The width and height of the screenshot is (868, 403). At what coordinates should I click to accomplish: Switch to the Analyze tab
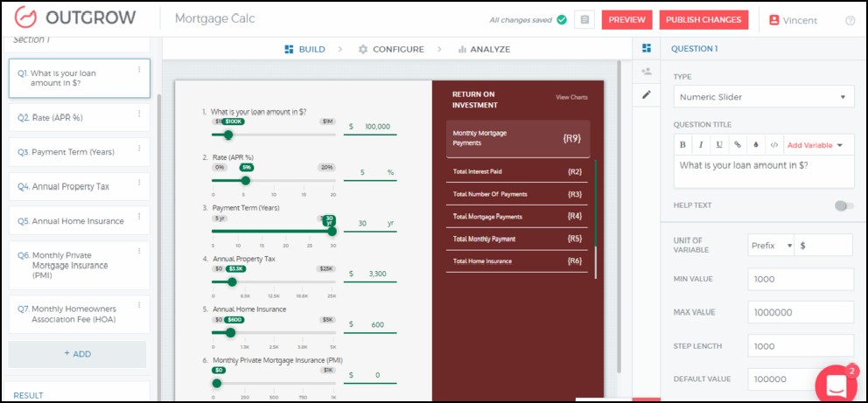pyautogui.click(x=484, y=49)
